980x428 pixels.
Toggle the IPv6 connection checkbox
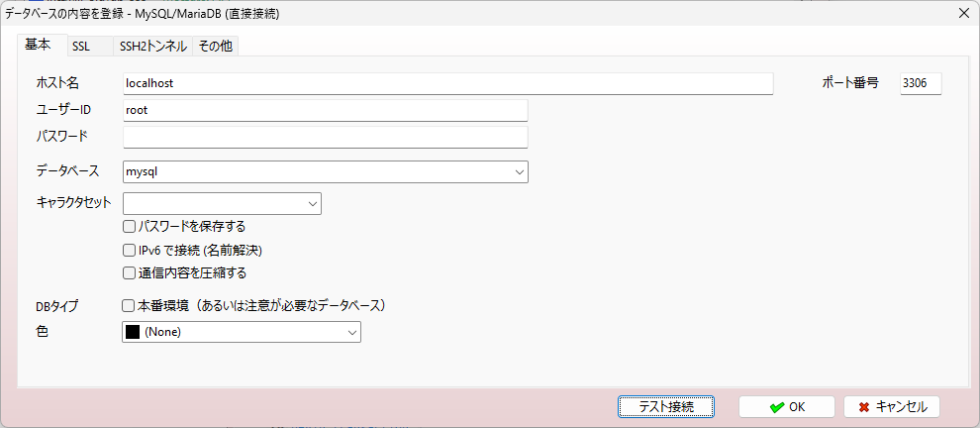tap(129, 250)
